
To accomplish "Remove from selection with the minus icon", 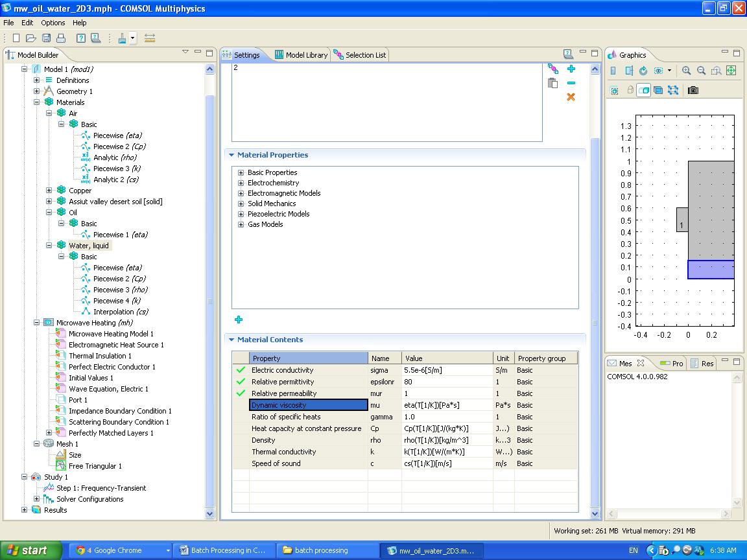I will tap(571, 83).
